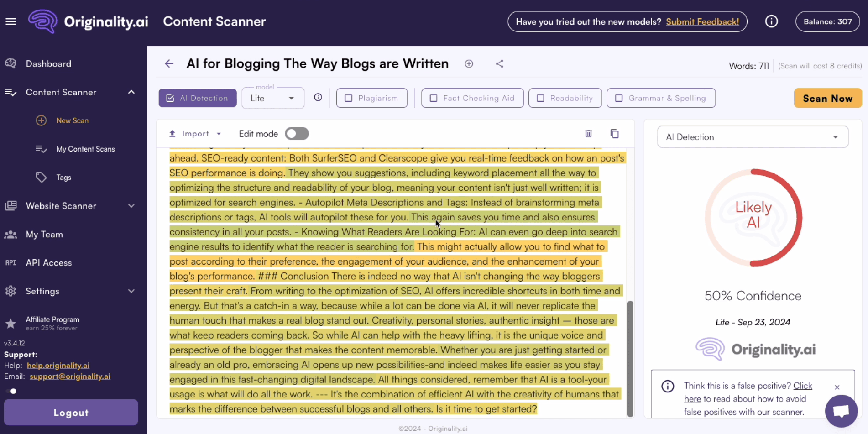
Task: Click the top bar info icon
Action: tap(771, 21)
